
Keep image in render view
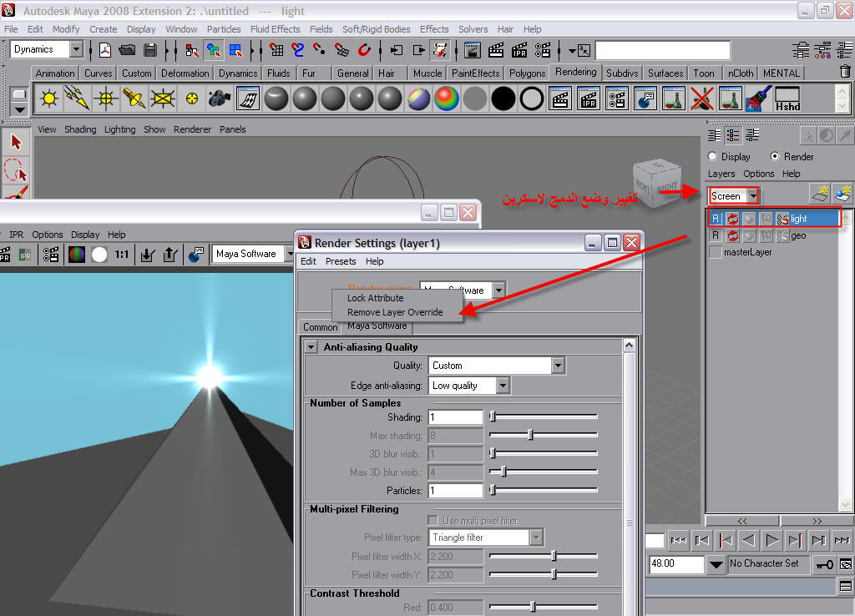click(x=147, y=254)
